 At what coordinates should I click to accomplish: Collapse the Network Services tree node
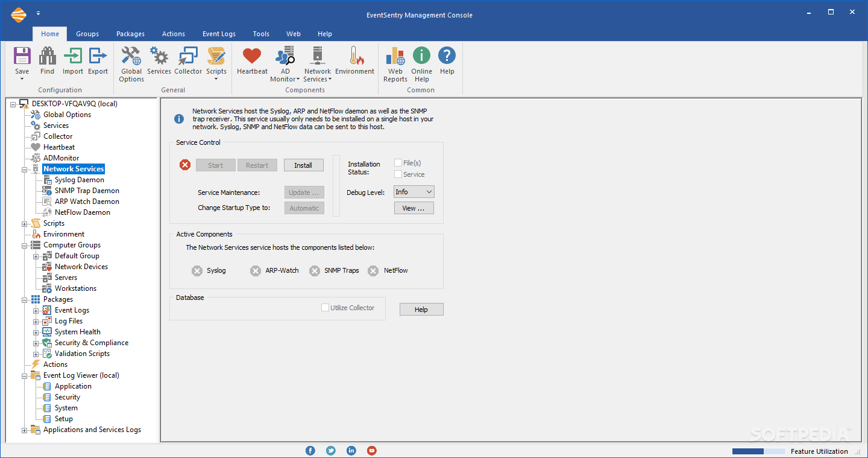[x=25, y=169]
